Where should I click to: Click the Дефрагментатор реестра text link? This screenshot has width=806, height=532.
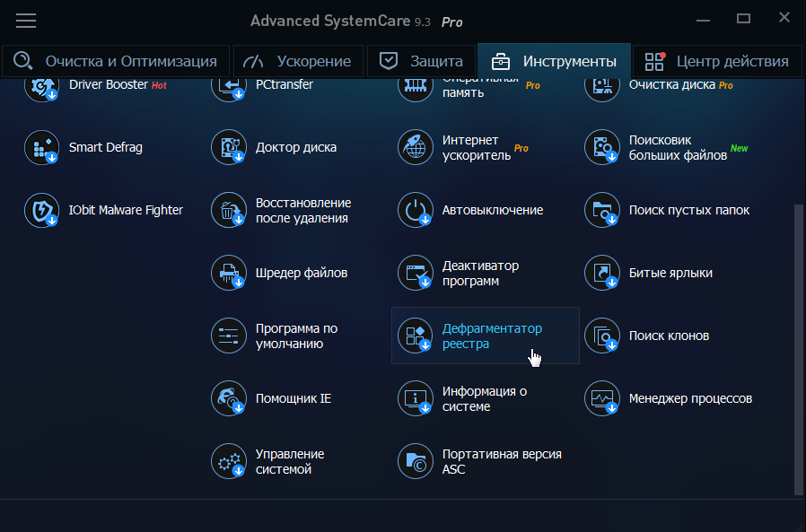(492, 336)
